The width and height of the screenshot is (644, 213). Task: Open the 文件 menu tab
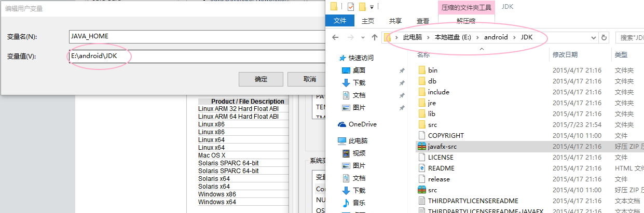click(x=340, y=21)
